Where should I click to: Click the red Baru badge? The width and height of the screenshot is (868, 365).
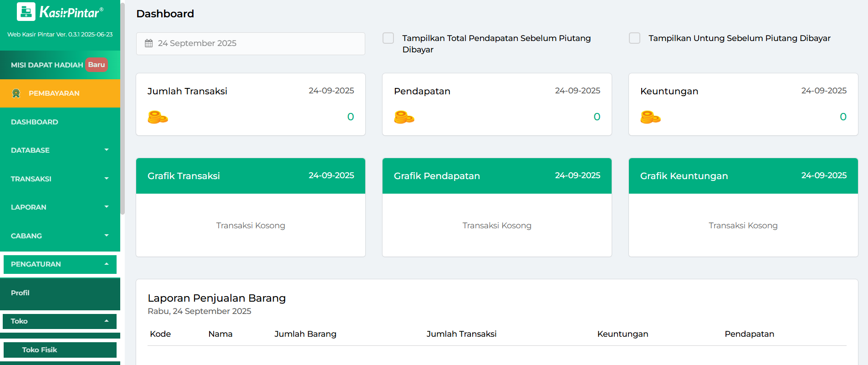97,65
